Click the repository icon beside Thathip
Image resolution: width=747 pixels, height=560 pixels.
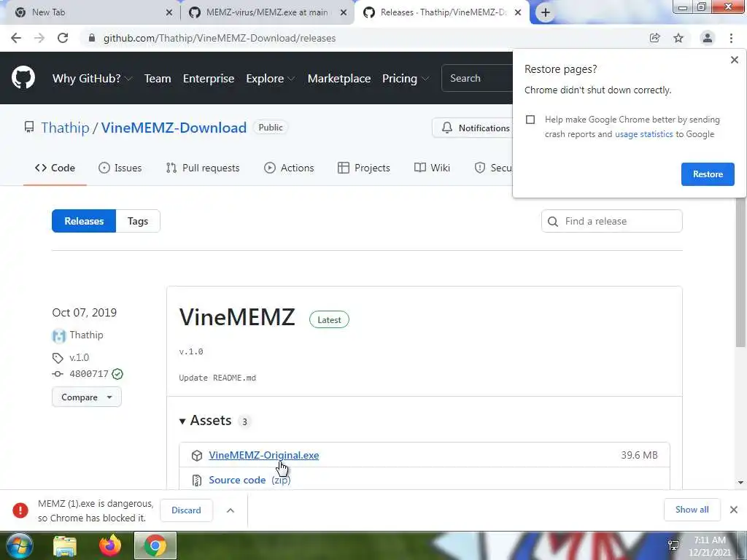point(29,127)
